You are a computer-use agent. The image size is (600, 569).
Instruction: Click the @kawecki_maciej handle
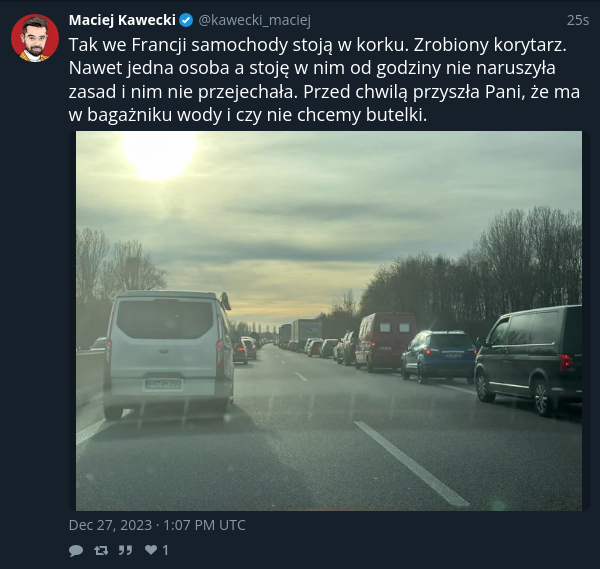[x=254, y=20]
